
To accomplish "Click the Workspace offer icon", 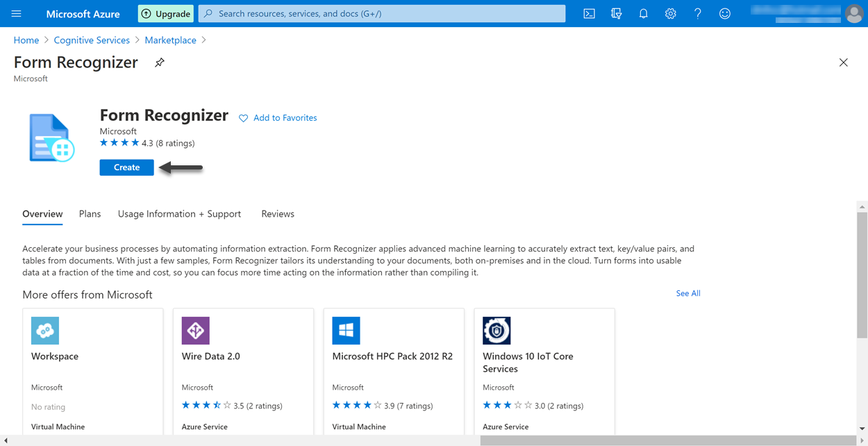I will [x=45, y=331].
